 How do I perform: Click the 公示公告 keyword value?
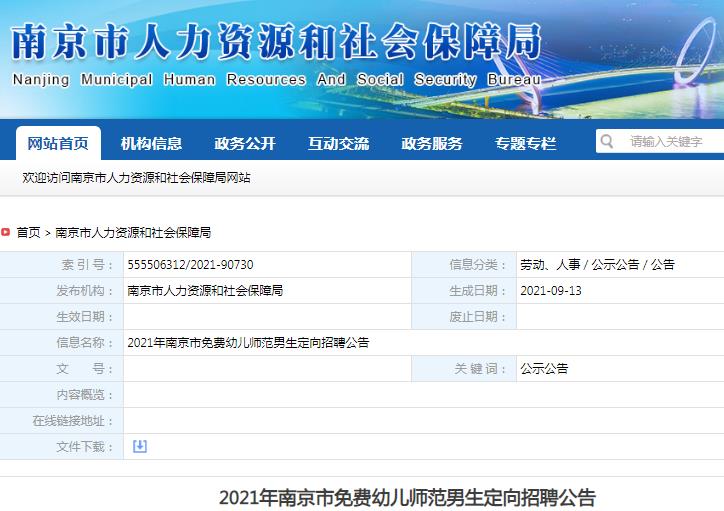tap(544, 369)
